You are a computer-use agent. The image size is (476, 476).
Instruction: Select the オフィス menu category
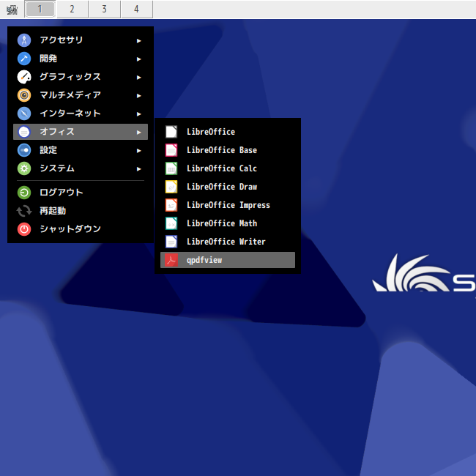(x=81, y=132)
